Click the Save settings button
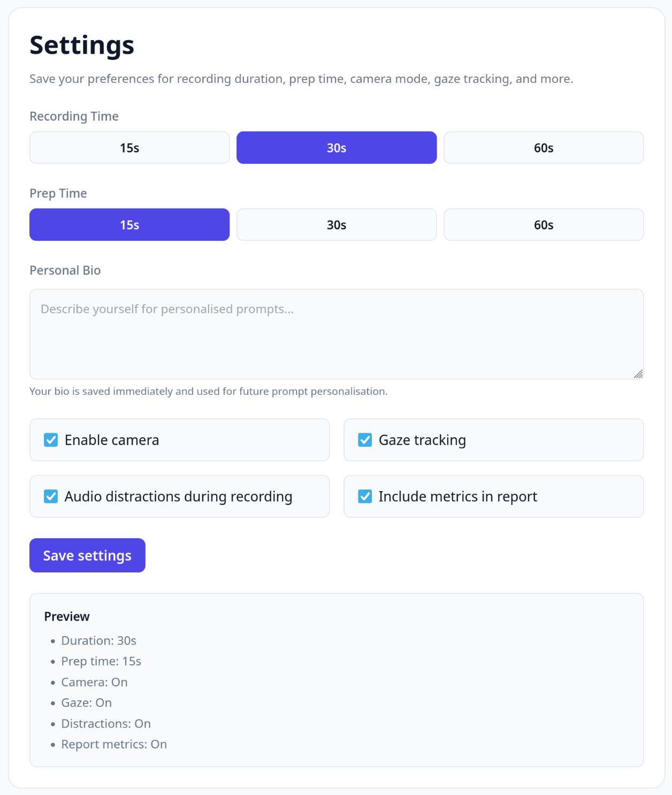 click(x=87, y=555)
